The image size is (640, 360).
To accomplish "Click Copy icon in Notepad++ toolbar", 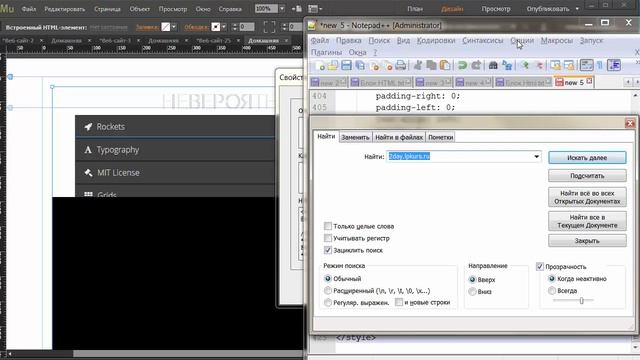I will click(x=431, y=65).
